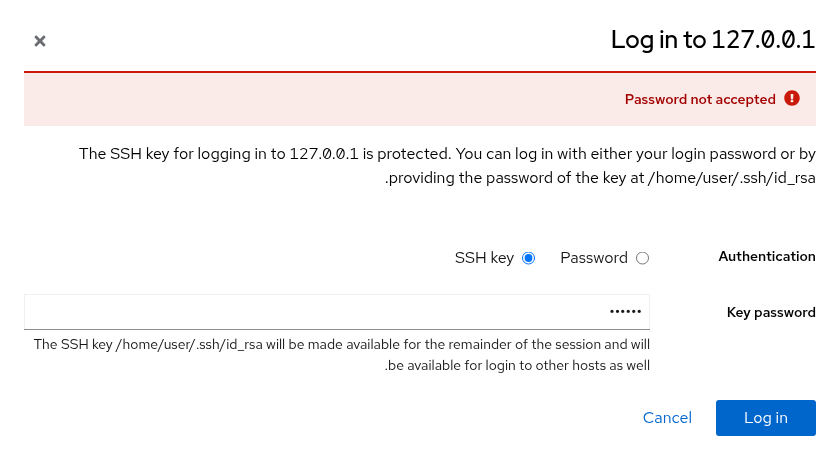This screenshot has height=460, width=840.
Task: Click the "Key password" field label
Action: tap(771, 312)
